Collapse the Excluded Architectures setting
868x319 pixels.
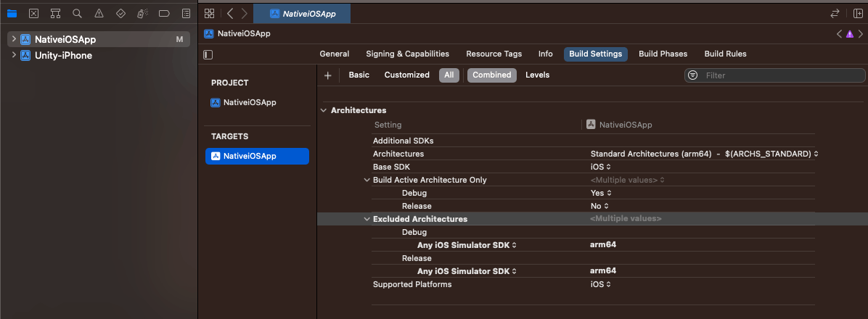click(x=367, y=219)
